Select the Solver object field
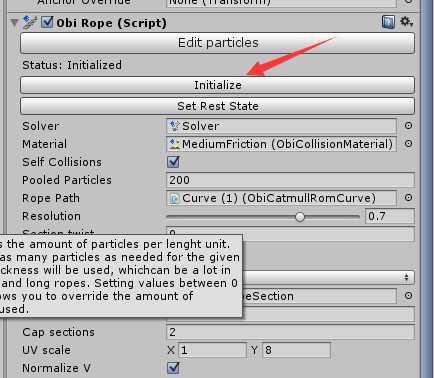This screenshot has height=378, width=434. (281, 126)
